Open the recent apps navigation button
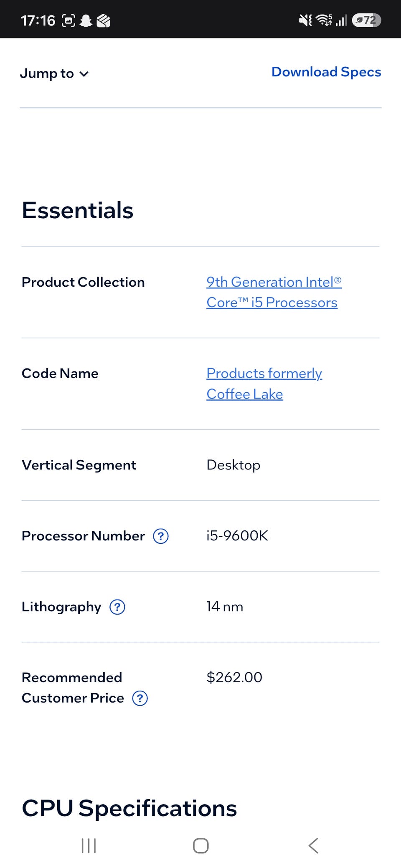The height and width of the screenshot is (868, 401). [x=89, y=846]
